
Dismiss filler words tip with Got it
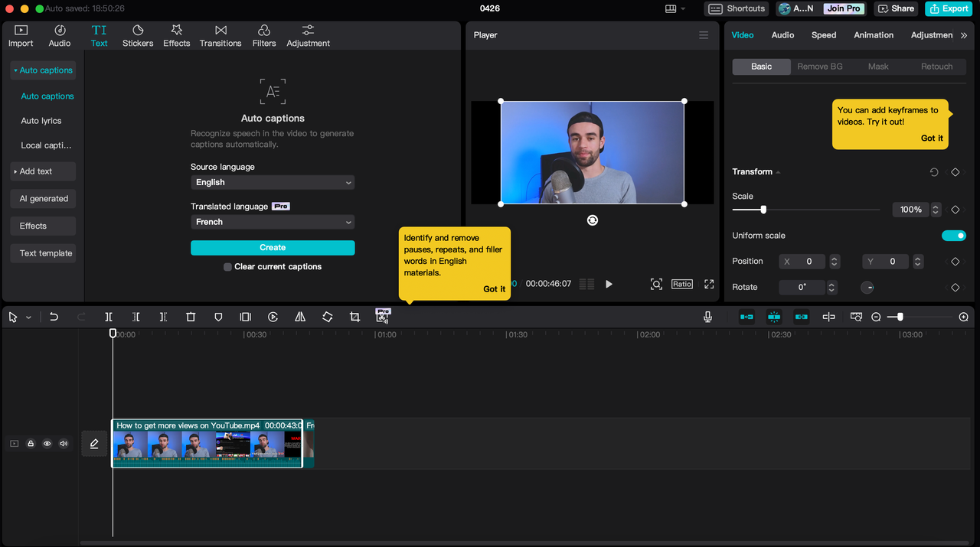(495, 289)
